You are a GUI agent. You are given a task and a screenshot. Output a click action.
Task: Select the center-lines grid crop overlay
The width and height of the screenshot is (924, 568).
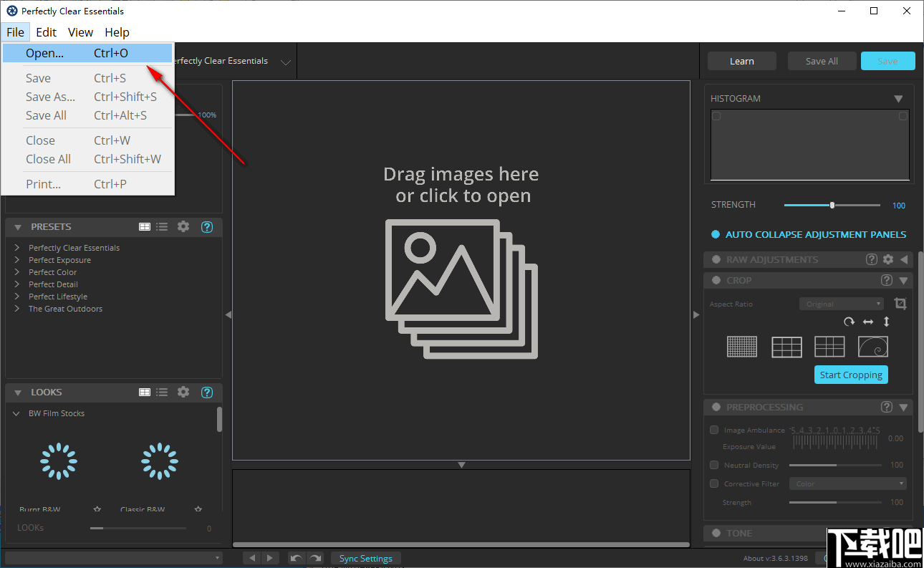[829, 347]
